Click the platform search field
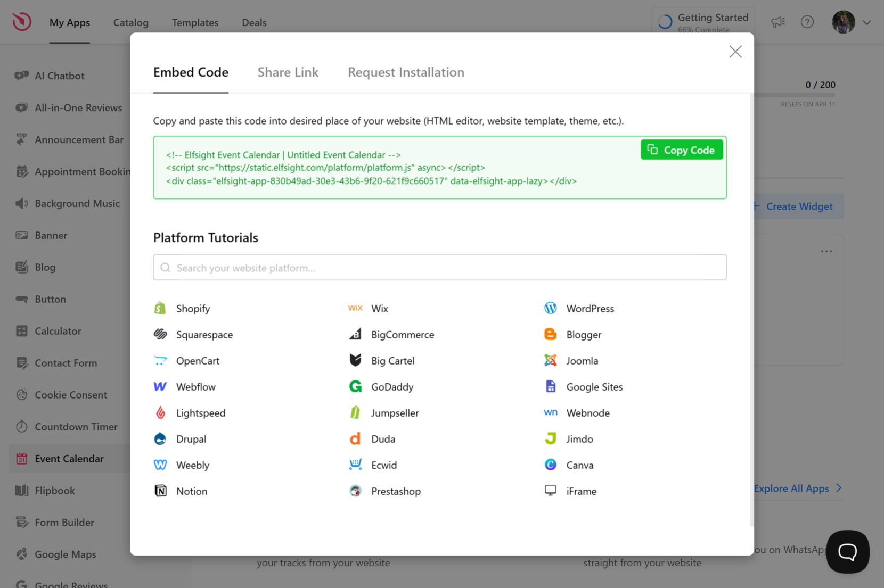Viewport: 884px width, 588px height. pyautogui.click(x=439, y=267)
